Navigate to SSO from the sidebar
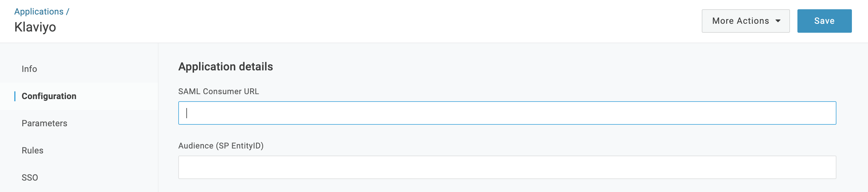868x192 pixels. point(30,177)
